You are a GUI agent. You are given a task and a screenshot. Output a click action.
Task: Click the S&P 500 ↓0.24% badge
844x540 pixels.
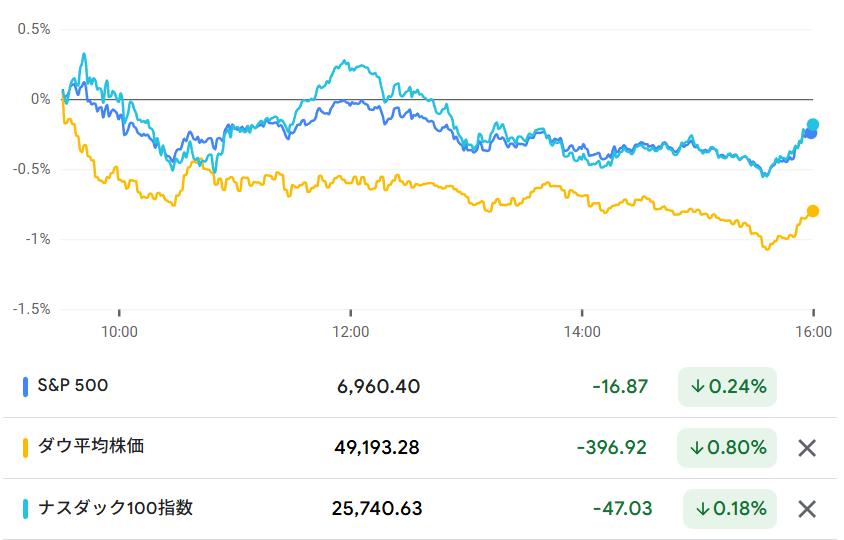pyautogui.click(x=727, y=387)
